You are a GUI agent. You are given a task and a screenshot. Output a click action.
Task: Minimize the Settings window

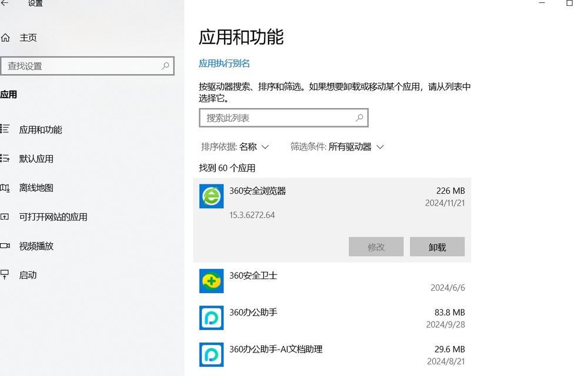[x=542, y=3]
